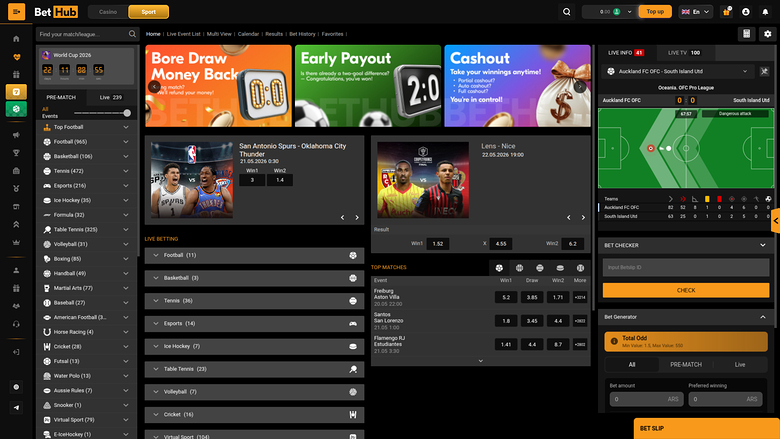The width and height of the screenshot is (780, 439).
Task: Open the Auckland FC match selector dropdown
Action: tap(679, 72)
